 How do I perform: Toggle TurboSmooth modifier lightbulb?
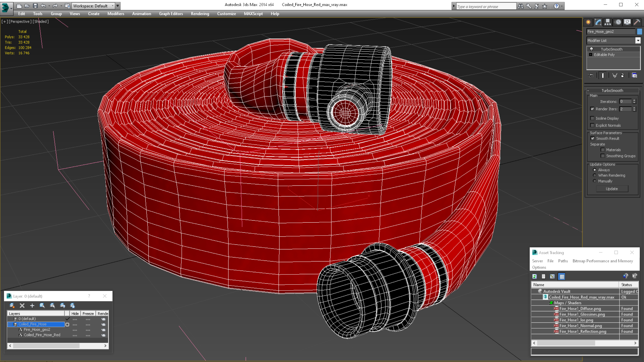point(591,49)
